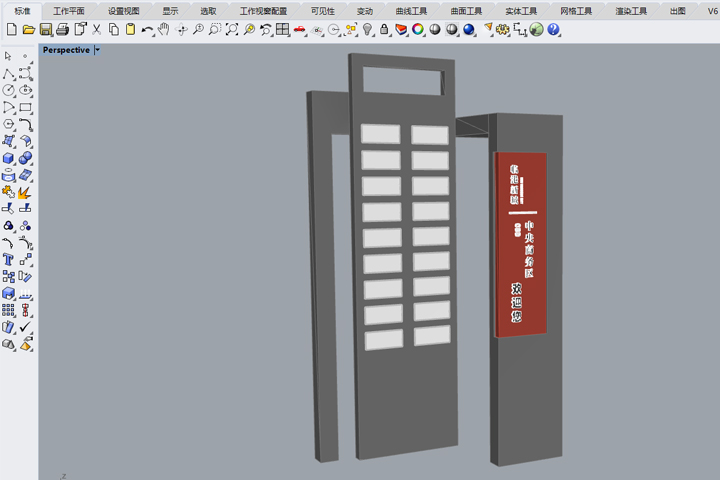The width and height of the screenshot is (720, 480).
Task: Select the Circle tool in sidebar
Action: pyautogui.click(x=8, y=90)
